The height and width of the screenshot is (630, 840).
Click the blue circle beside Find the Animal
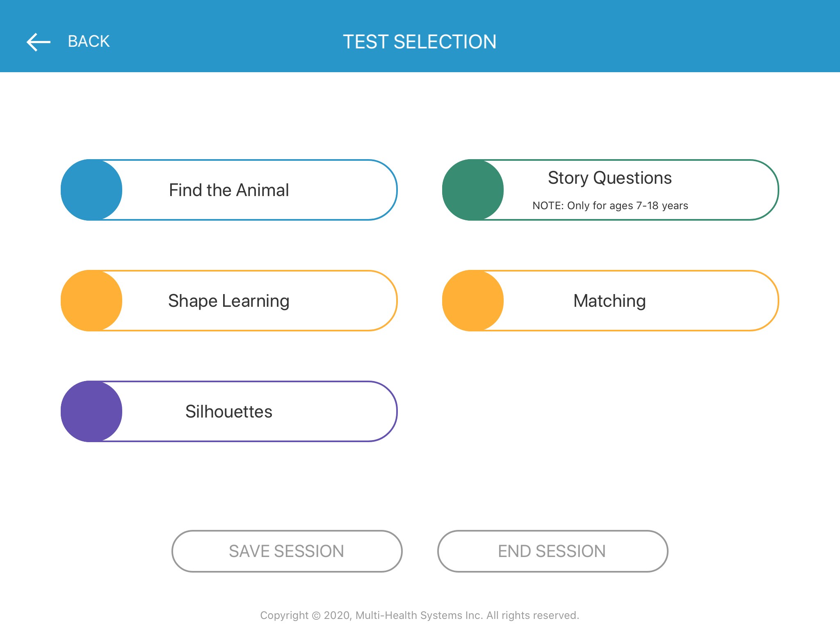91,190
